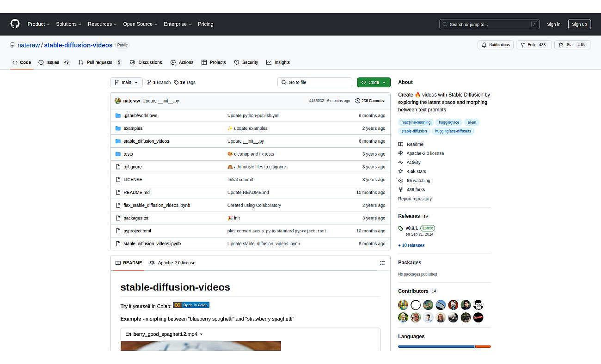The image size is (601, 364).
Task: Click the Notifications bell button
Action: tap(496, 45)
